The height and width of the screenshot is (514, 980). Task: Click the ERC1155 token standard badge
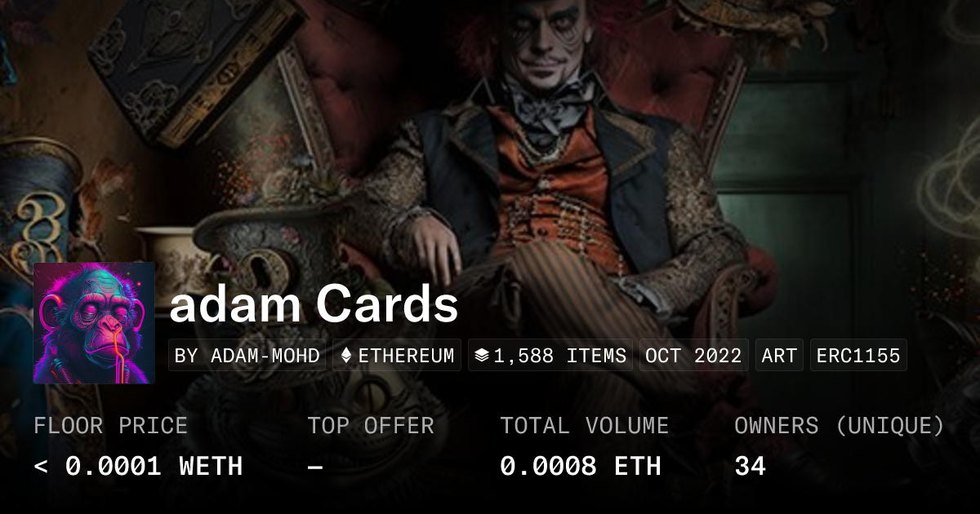[x=858, y=356]
